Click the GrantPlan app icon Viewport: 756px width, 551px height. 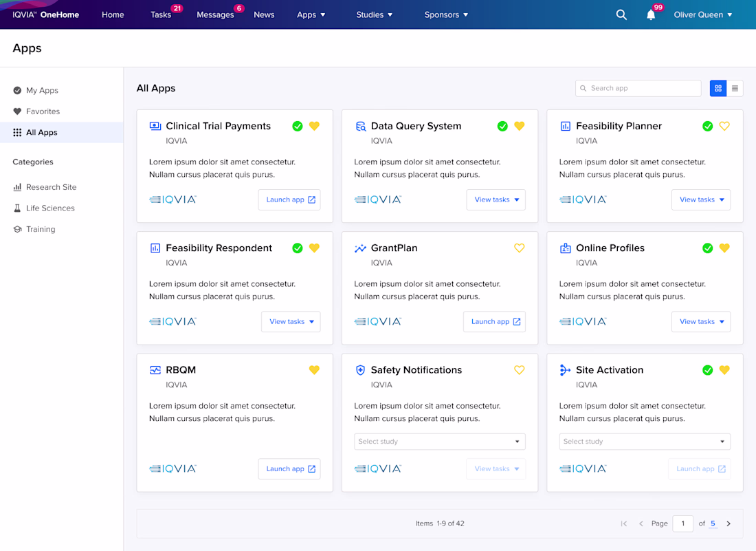point(360,248)
